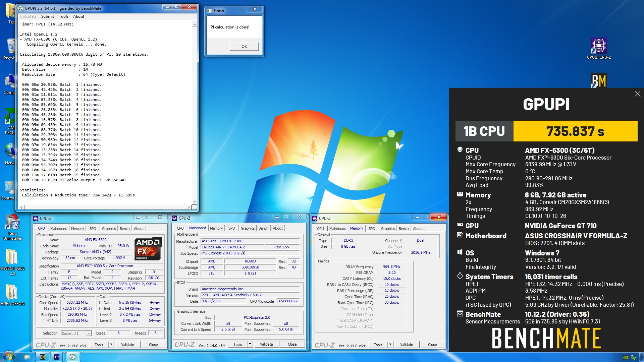Click Close button in right CPU-Z window

tap(432, 345)
